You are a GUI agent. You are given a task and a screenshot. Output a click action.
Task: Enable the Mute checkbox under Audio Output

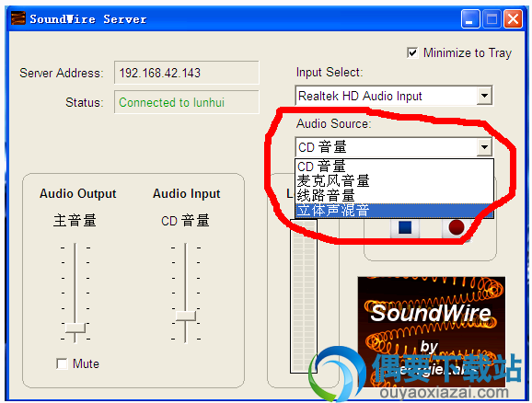click(x=62, y=363)
